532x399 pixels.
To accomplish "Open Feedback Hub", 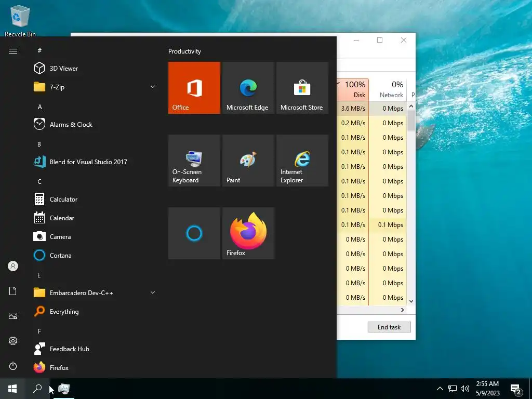I will click(x=94, y=349).
